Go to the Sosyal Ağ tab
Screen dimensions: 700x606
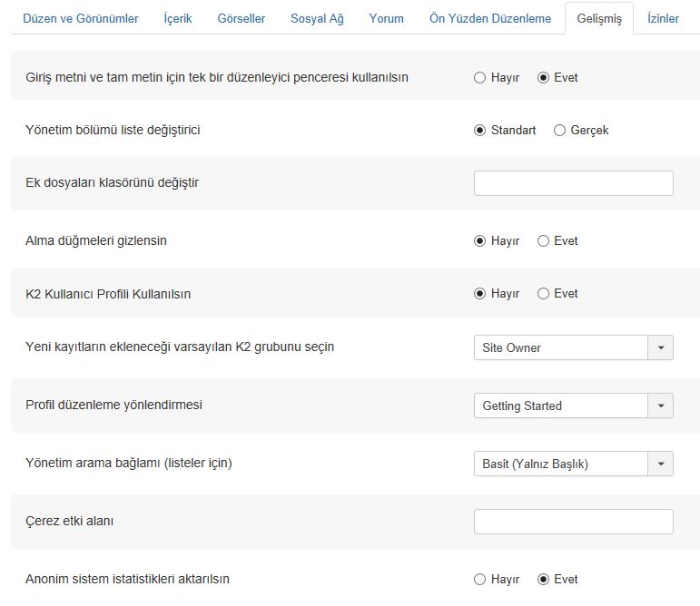(x=317, y=18)
